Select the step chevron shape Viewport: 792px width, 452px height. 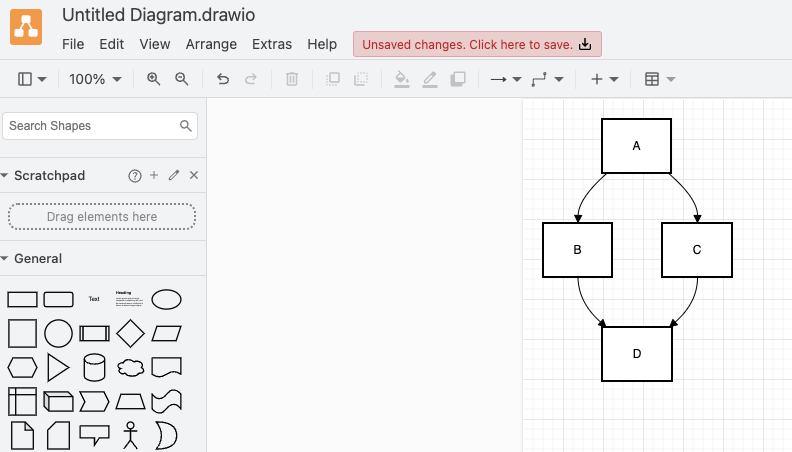[94, 401]
